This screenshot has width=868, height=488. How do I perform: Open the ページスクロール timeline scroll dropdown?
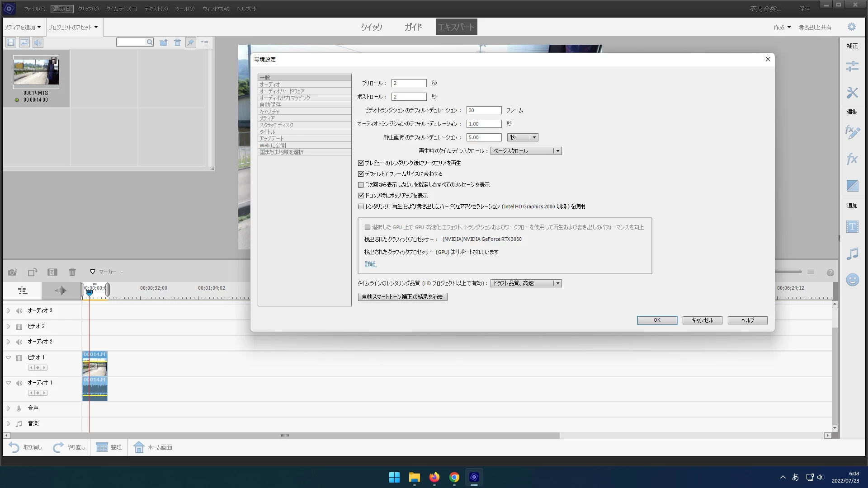(x=526, y=151)
